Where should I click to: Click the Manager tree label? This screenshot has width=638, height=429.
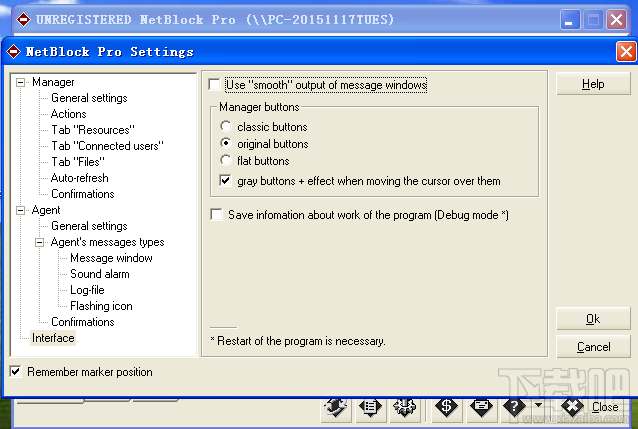point(53,82)
